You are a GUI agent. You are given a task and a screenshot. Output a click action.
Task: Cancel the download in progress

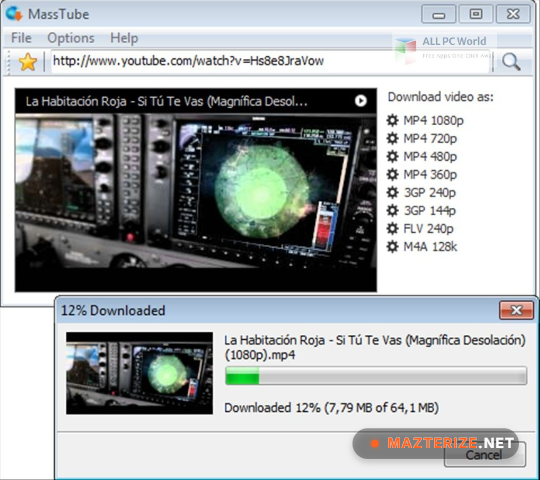[485, 455]
